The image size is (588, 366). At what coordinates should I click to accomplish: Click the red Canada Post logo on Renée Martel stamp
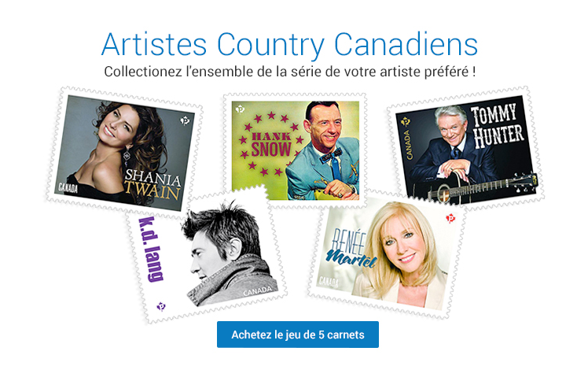point(450,218)
